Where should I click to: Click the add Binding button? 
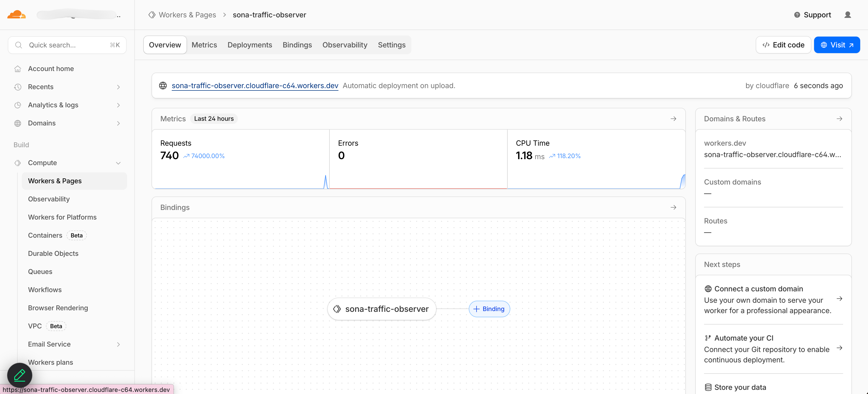click(489, 309)
